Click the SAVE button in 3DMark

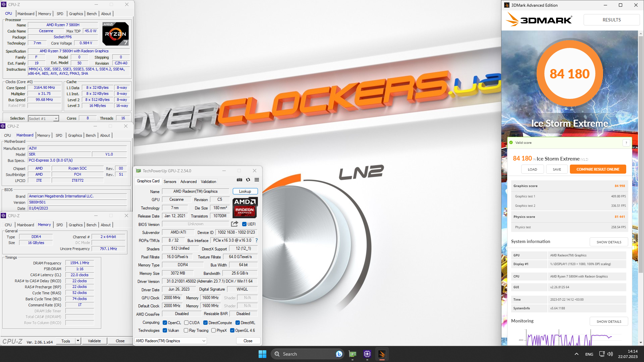pos(557,169)
